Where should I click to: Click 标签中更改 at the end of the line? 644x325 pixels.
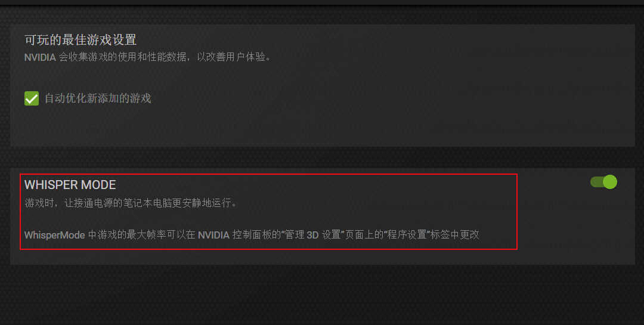[454, 235]
